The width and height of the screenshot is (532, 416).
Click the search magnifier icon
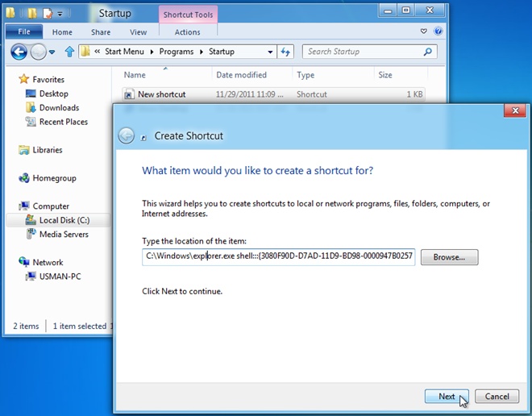tap(428, 52)
